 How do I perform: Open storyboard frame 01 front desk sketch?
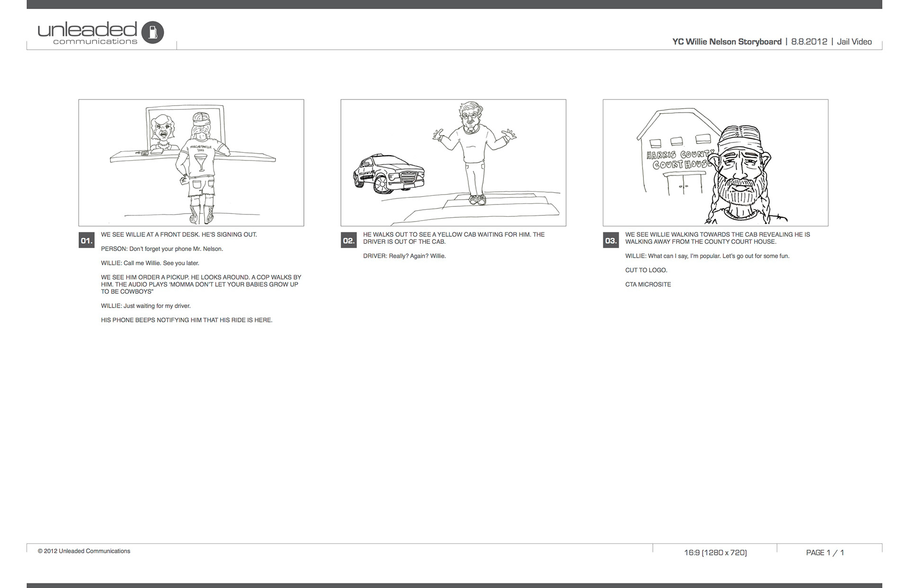coord(191,162)
